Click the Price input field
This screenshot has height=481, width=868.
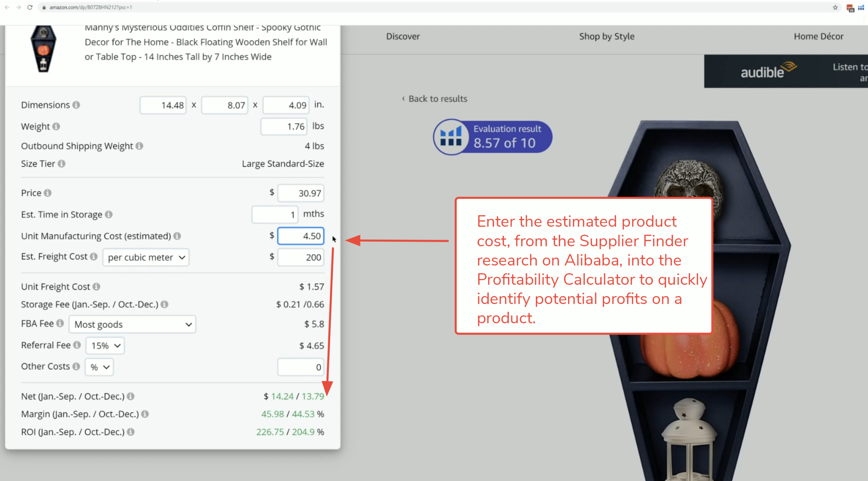pos(300,193)
